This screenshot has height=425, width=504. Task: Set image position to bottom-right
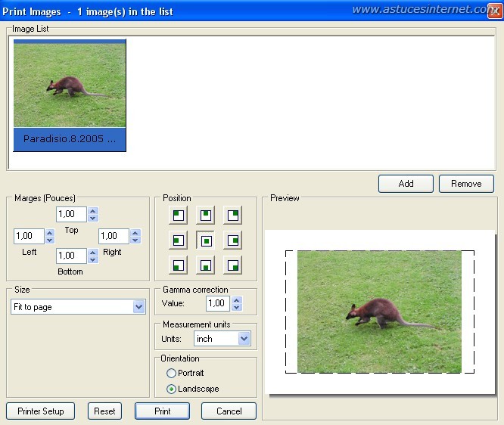click(x=233, y=265)
